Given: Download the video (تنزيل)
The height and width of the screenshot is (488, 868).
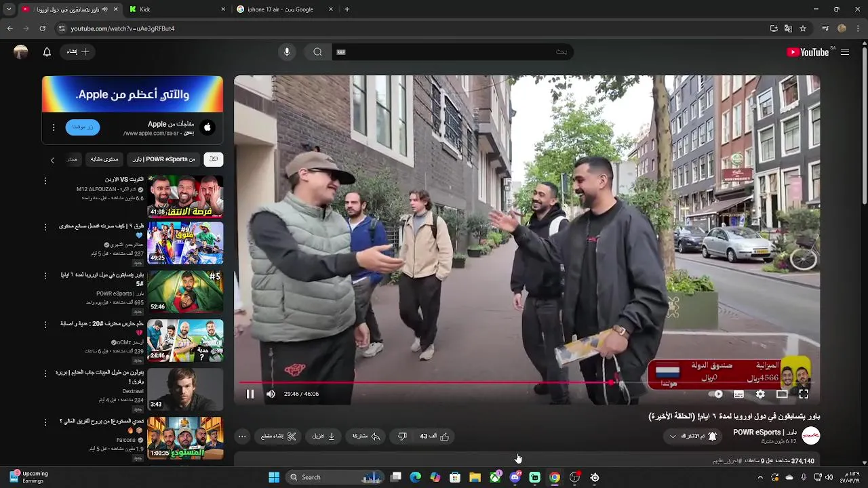Looking at the screenshot, I should tap(323, 436).
